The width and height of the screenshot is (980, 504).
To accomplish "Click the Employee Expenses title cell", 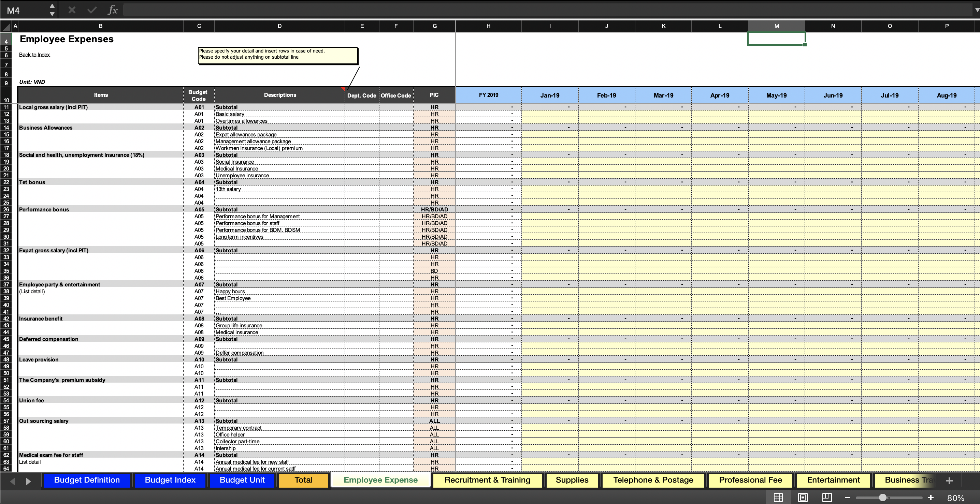I will [x=67, y=39].
